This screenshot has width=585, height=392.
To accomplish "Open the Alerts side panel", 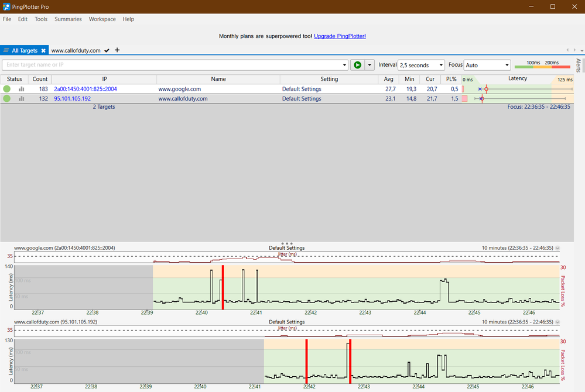I will (579, 65).
